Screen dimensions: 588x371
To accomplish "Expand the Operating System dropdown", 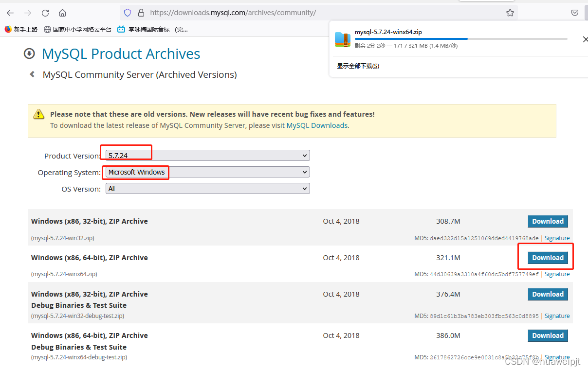I will pos(208,172).
